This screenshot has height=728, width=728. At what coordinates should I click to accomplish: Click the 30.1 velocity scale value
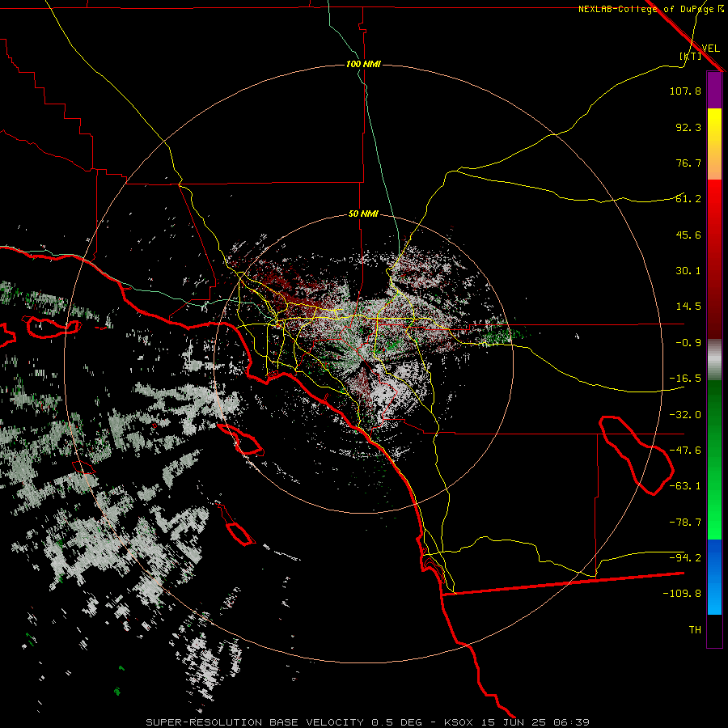point(688,271)
